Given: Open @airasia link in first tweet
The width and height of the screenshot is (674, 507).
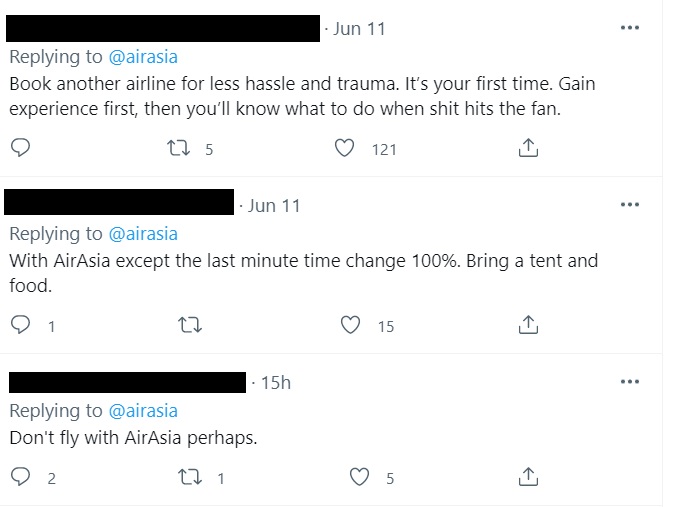Looking at the screenshot, I should point(142,57).
